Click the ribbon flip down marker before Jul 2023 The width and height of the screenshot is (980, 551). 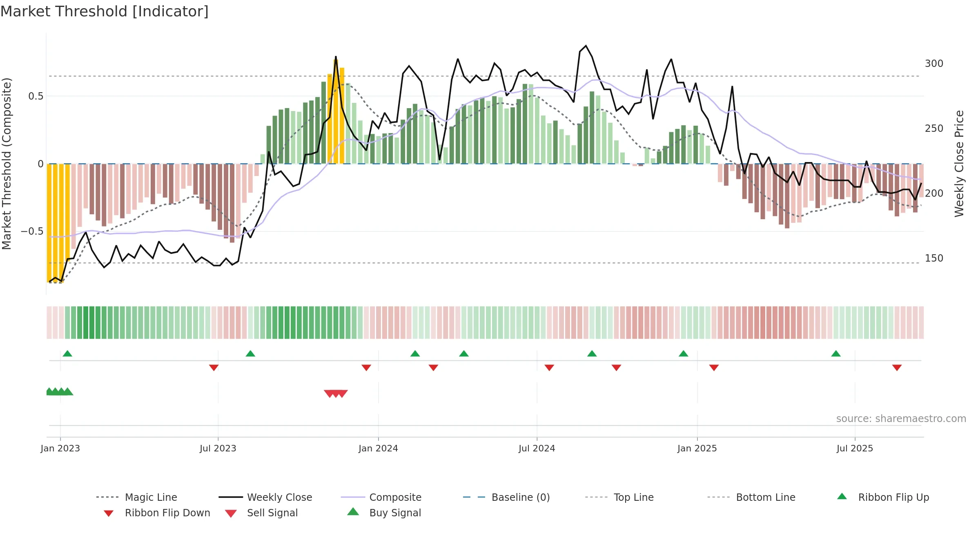pyautogui.click(x=214, y=368)
